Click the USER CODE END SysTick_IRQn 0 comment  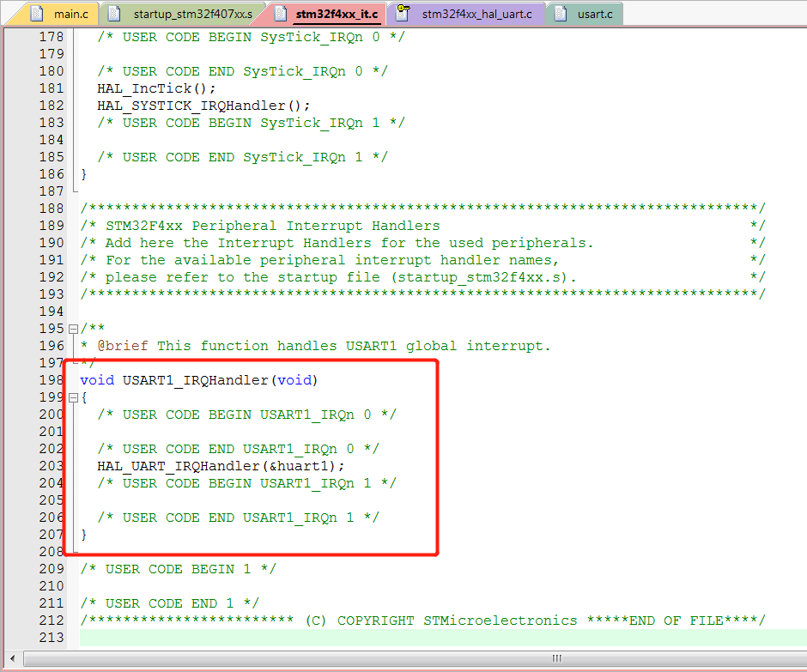click(242, 71)
